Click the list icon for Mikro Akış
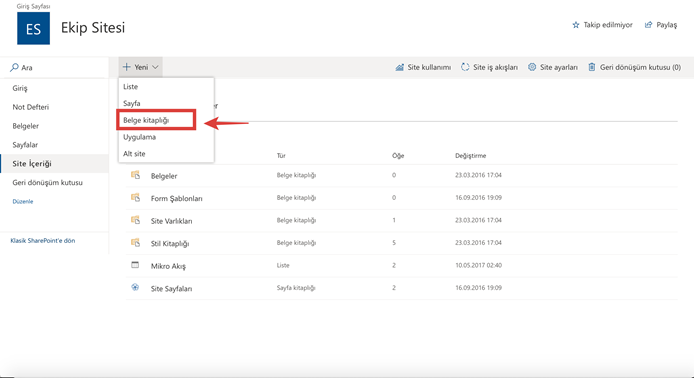 tap(135, 265)
